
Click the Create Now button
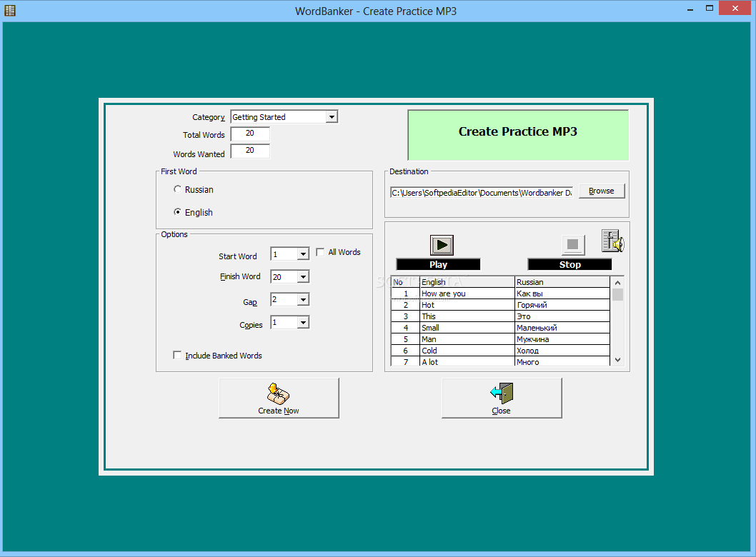click(x=279, y=398)
